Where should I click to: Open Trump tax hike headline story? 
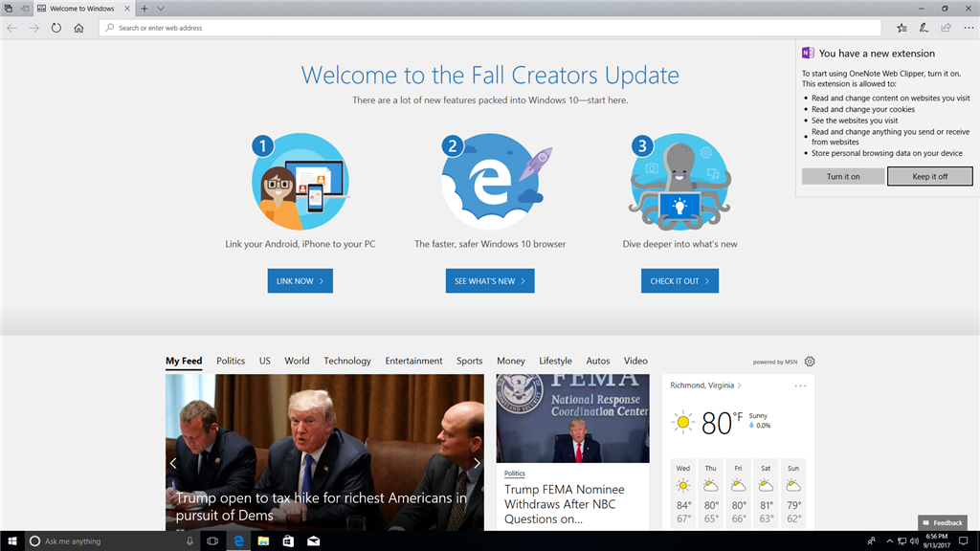pyautogui.click(x=322, y=507)
